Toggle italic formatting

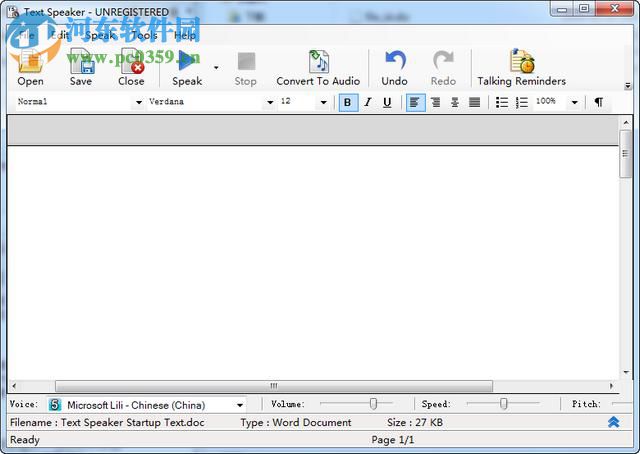point(368,102)
